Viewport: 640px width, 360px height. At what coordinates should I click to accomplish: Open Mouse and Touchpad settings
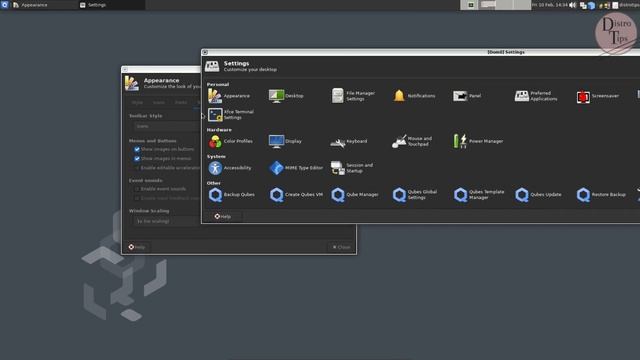(412, 141)
